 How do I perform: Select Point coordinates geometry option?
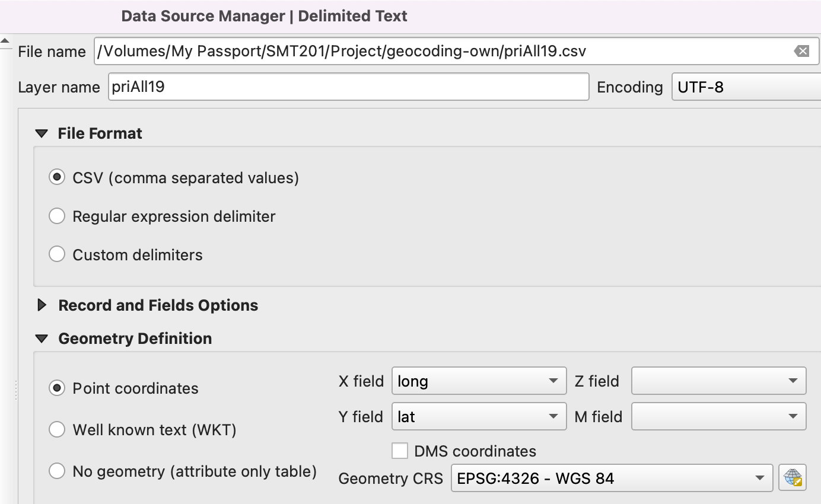tap(57, 388)
